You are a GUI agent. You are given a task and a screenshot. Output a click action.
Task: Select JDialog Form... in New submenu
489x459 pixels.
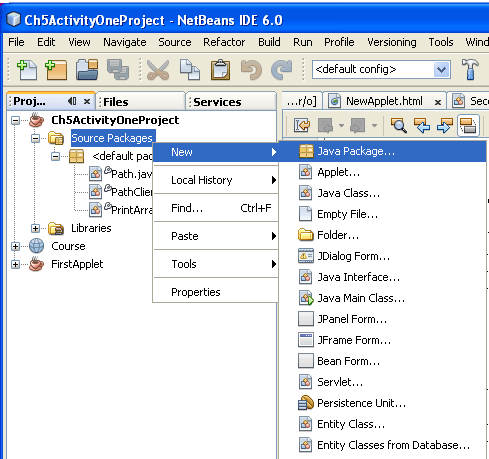tap(383, 256)
